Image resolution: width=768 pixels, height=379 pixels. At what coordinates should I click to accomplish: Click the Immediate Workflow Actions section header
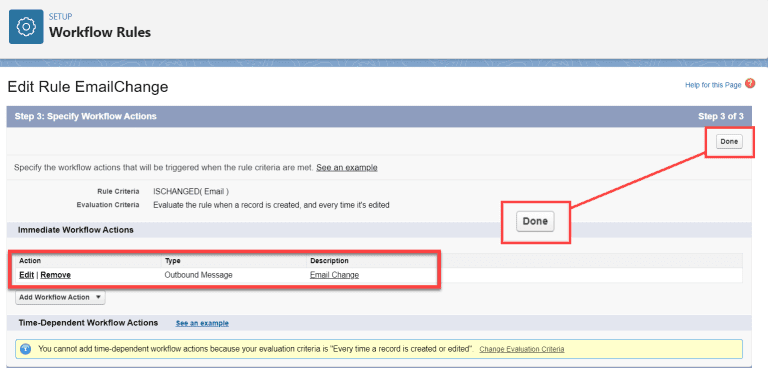tap(76, 230)
